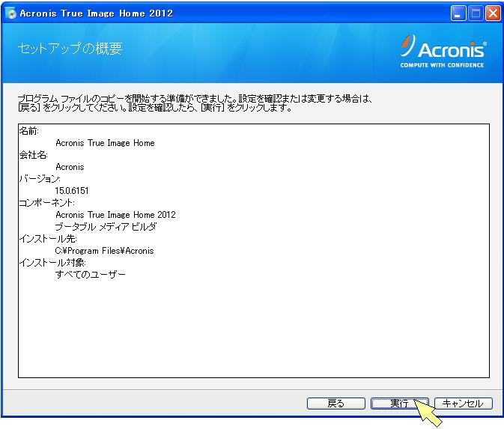This screenshot has width=504, height=429.
Task: Click the インストール先: label
Action: click(x=48, y=238)
